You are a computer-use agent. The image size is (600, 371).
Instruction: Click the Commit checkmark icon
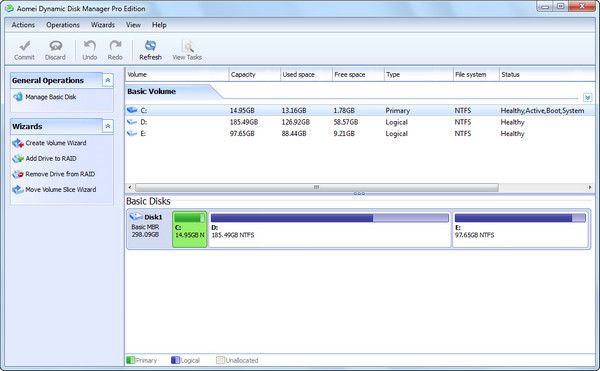(x=24, y=46)
